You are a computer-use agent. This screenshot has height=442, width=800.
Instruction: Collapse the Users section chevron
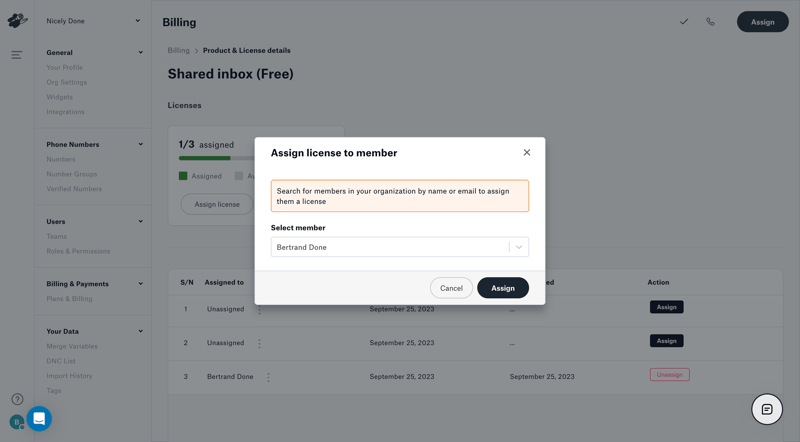coord(140,222)
